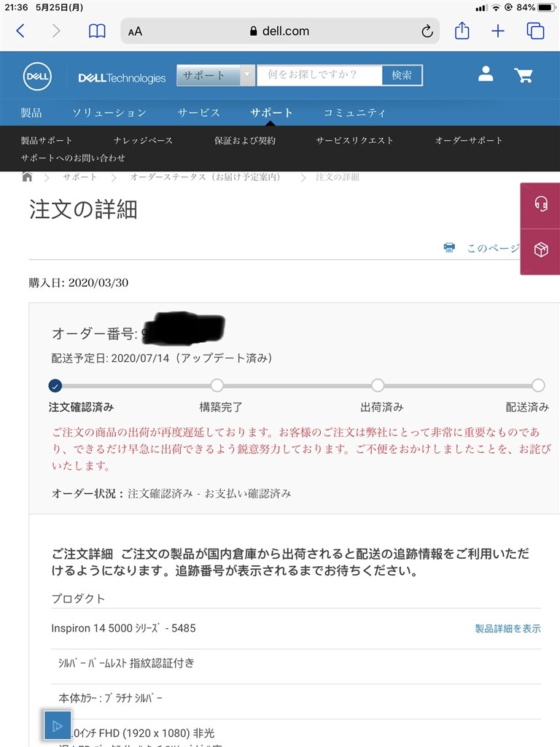Click the printer icon

tap(449, 247)
